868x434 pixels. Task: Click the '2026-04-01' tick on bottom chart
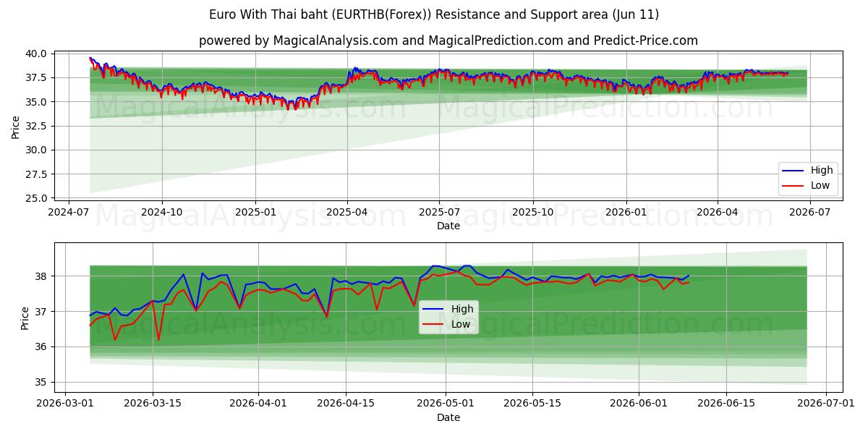pyautogui.click(x=258, y=404)
